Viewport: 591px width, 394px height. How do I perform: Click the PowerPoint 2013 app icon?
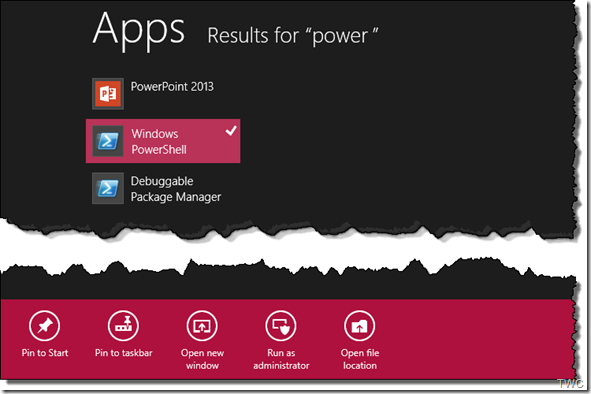tap(108, 94)
